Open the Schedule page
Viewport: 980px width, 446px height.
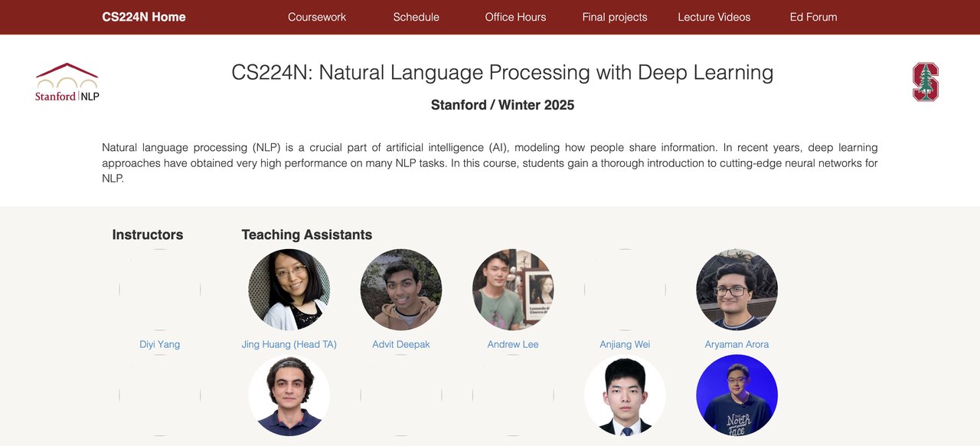tap(416, 17)
